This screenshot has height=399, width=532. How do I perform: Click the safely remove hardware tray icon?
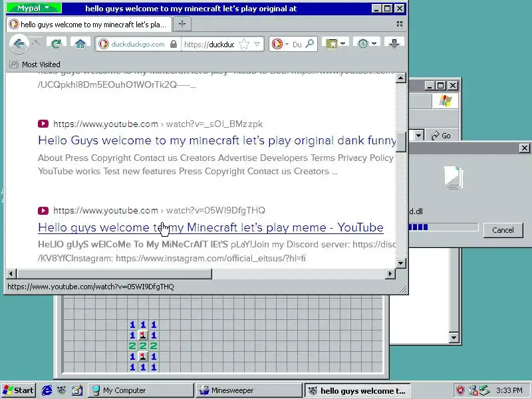[485, 390]
